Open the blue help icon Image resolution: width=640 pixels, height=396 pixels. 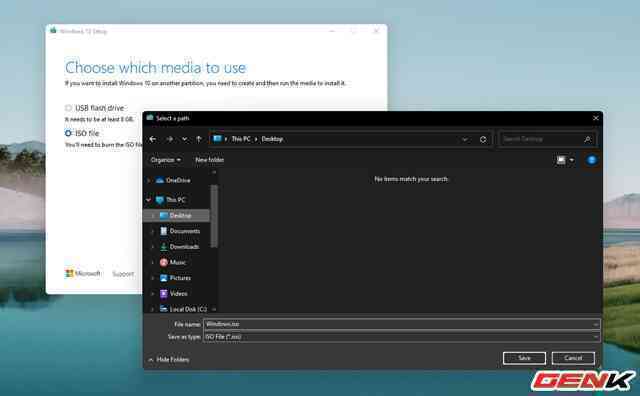tap(591, 160)
